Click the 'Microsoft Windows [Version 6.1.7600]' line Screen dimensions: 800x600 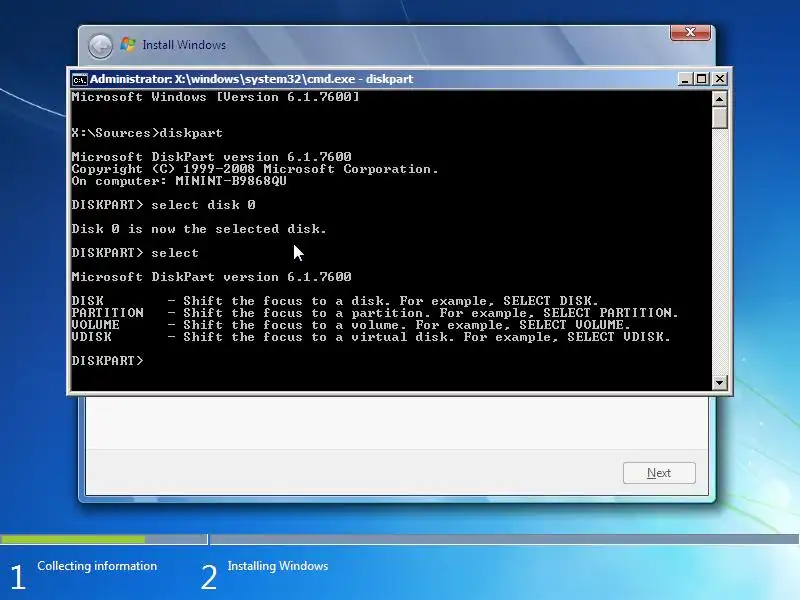pos(215,97)
